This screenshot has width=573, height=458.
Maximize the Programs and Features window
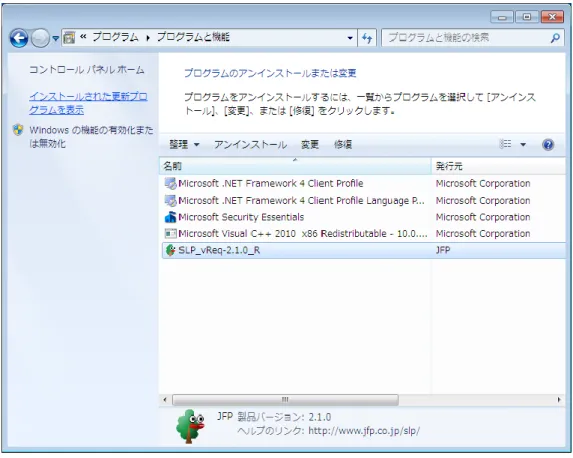pos(527,17)
